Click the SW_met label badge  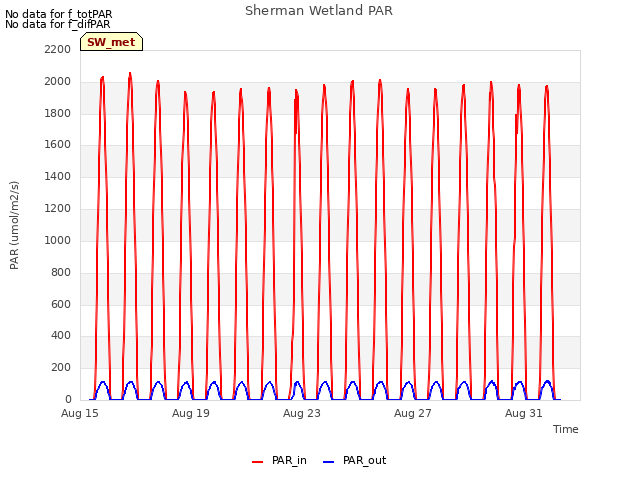[x=111, y=42]
